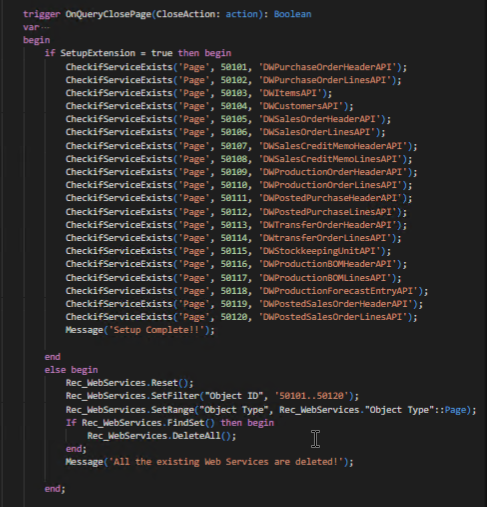Place cursor on the SetupExtension variable
This screenshot has height=507, width=487.
[98, 53]
